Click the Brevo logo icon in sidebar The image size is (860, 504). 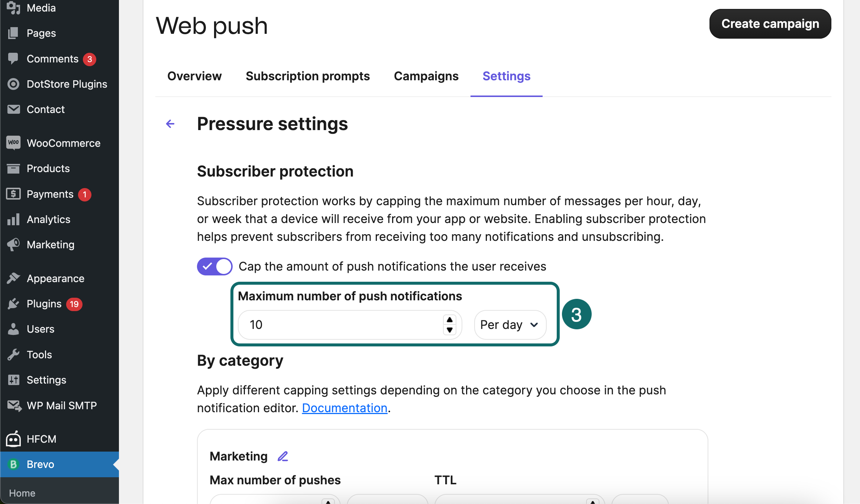(13, 464)
